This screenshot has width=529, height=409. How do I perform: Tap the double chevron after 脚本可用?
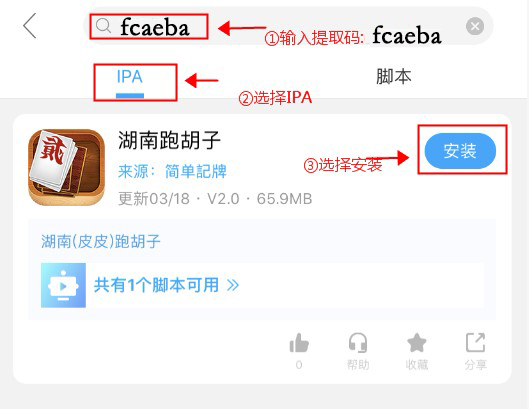point(233,285)
